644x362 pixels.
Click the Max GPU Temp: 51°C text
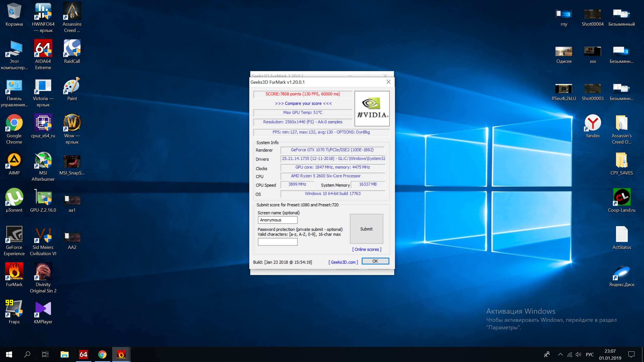coord(303,113)
